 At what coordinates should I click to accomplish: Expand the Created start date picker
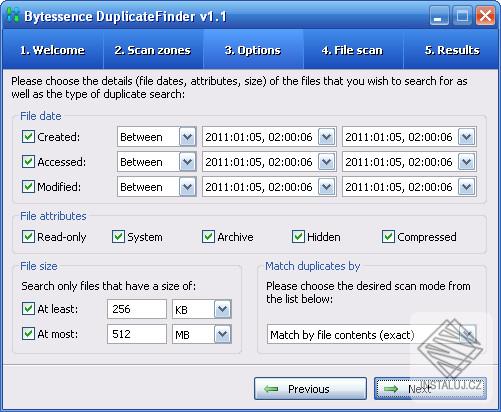point(326,137)
